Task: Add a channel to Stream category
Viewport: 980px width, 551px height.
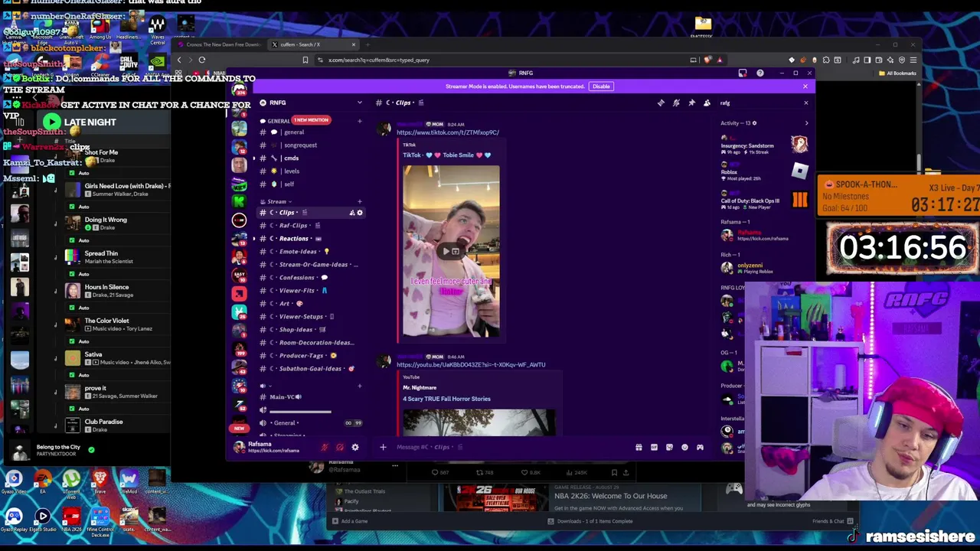Action: pos(360,202)
